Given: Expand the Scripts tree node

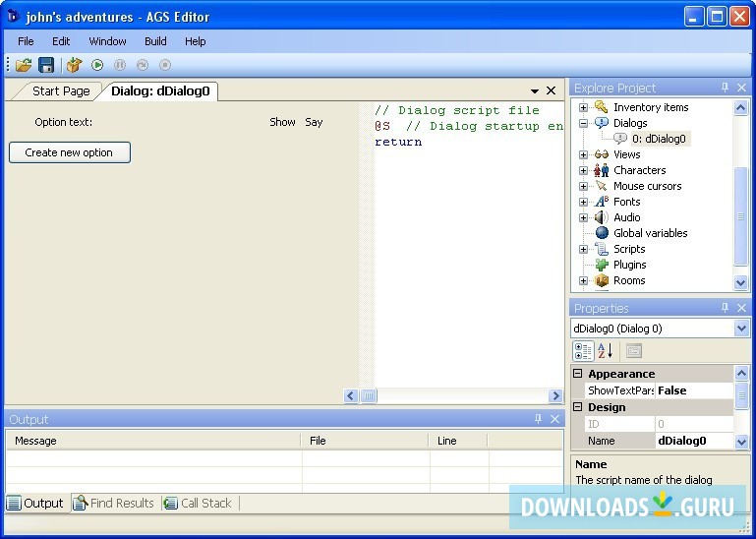Looking at the screenshot, I should click(583, 249).
